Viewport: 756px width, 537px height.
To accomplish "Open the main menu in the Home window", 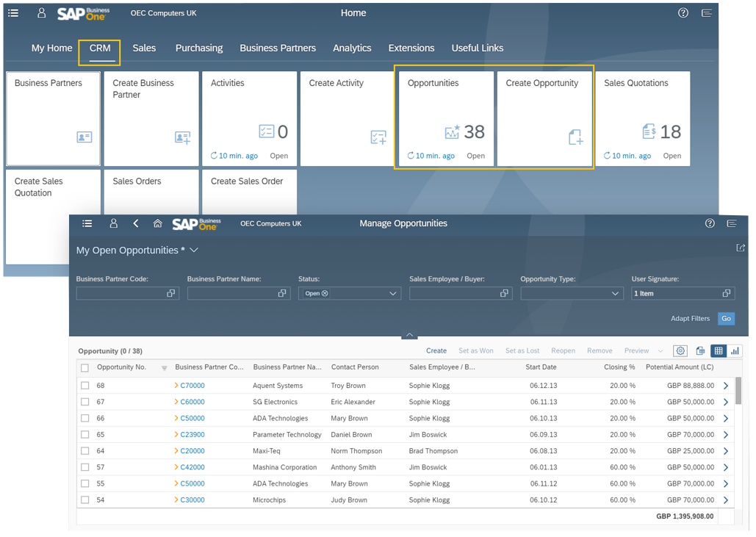I will 13,13.
